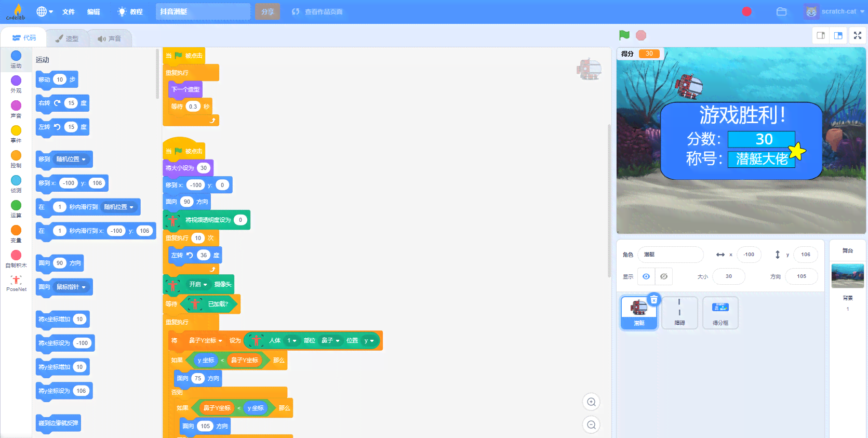Click the green flag to run
868x438 pixels.
click(624, 35)
